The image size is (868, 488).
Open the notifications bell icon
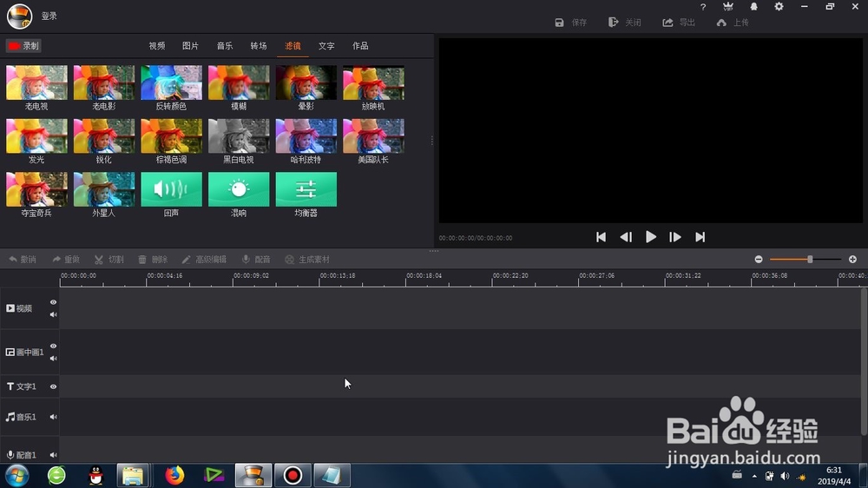point(753,7)
